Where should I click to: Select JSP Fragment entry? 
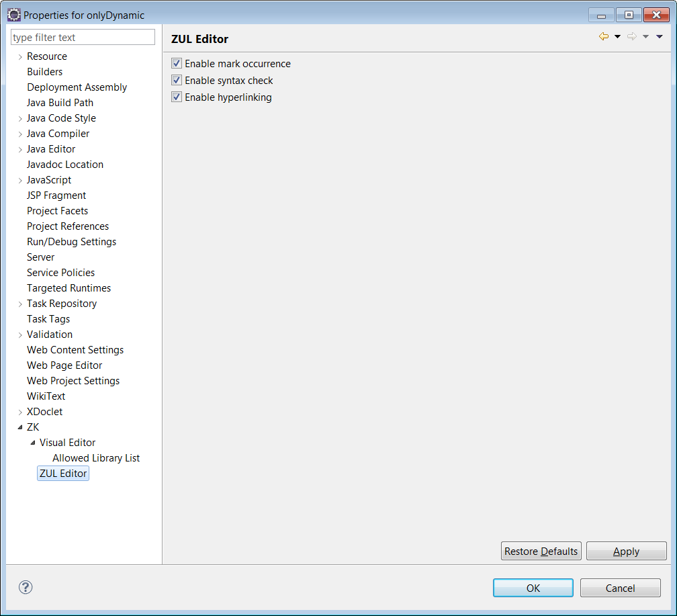tap(56, 195)
